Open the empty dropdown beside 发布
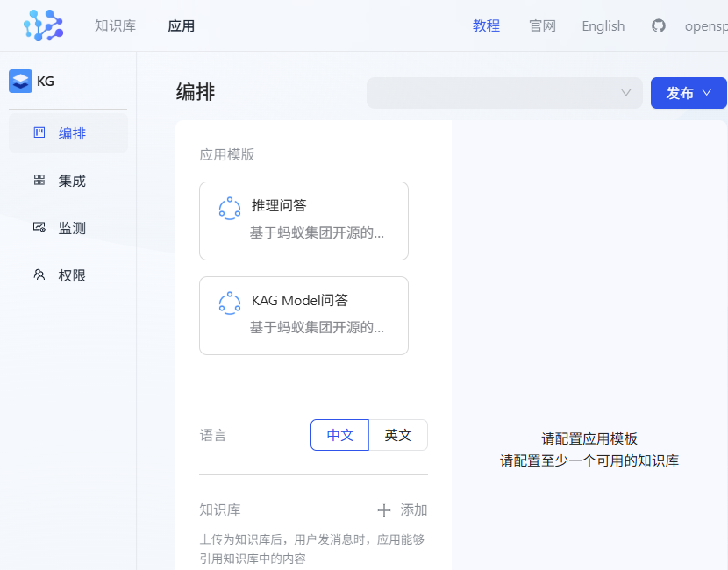The height and width of the screenshot is (570, 728). pos(504,93)
